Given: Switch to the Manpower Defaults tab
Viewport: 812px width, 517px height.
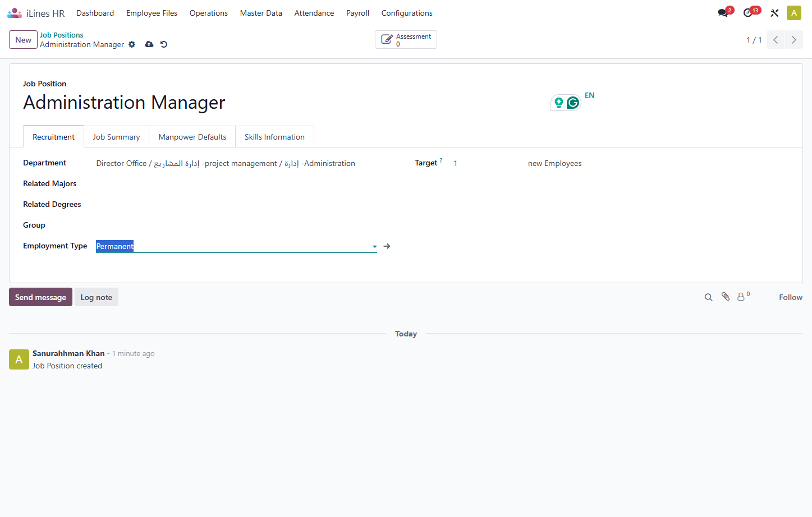Looking at the screenshot, I should pyautogui.click(x=192, y=137).
